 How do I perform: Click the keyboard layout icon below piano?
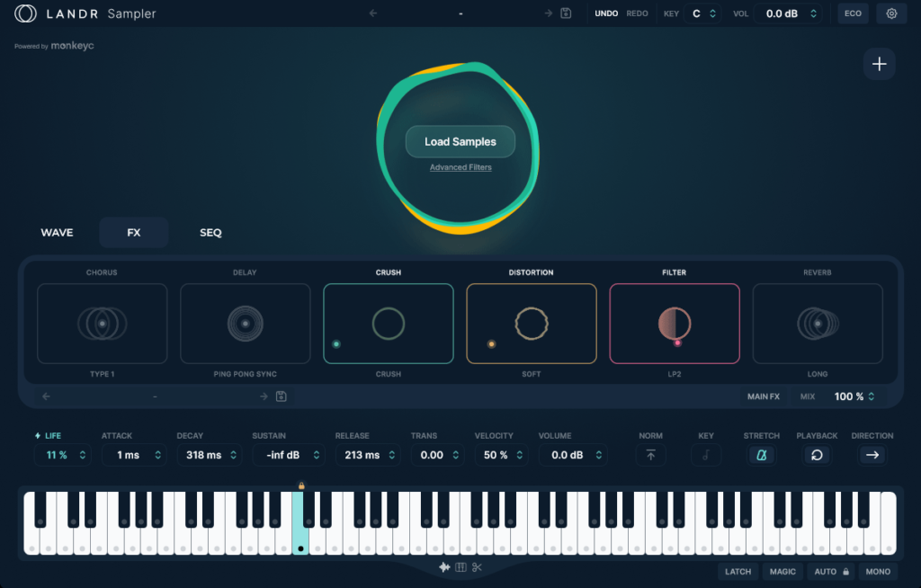[x=461, y=566]
